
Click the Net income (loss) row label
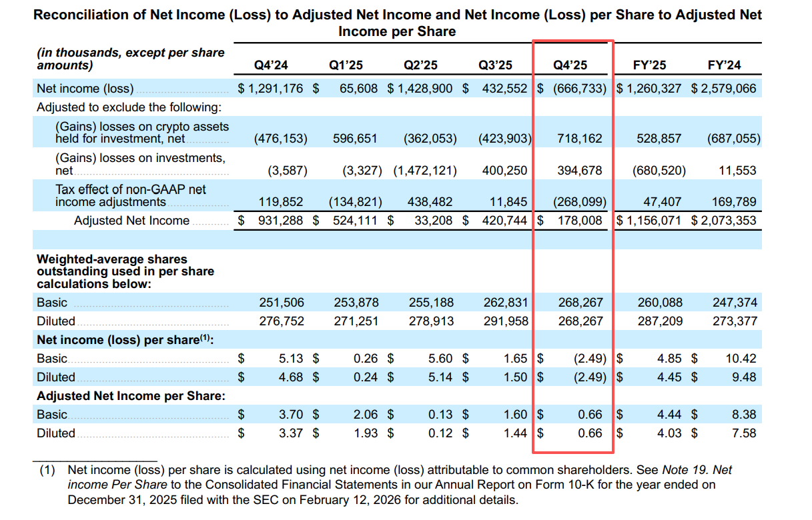[x=85, y=89]
